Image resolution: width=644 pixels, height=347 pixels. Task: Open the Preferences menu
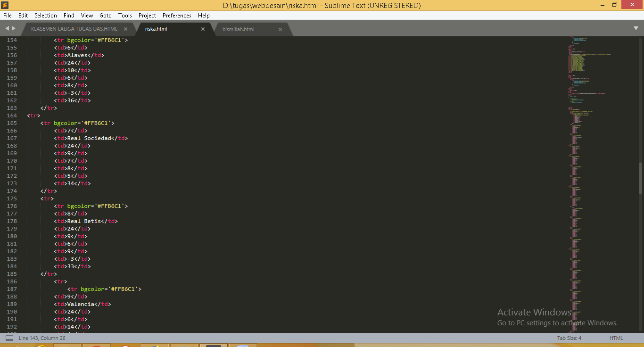pyautogui.click(x=177, y=16)
